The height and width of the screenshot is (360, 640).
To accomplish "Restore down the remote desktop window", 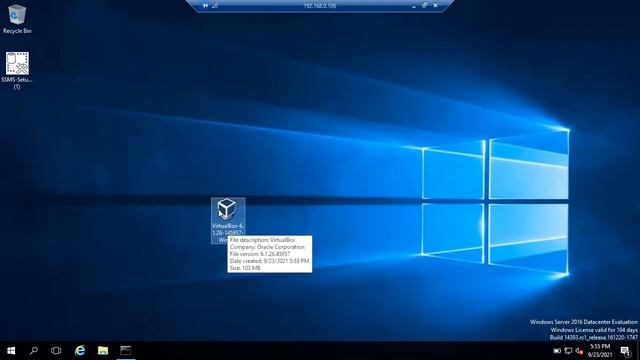I will [x=424, y=6].
